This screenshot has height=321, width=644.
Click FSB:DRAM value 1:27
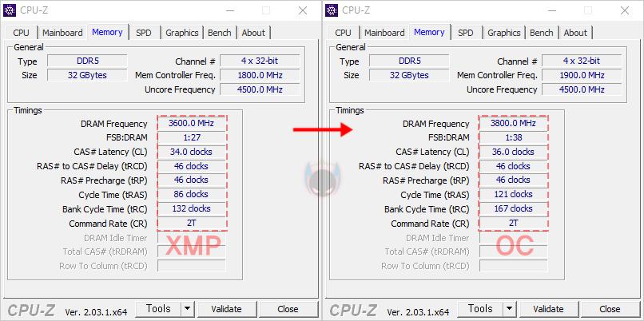pyautogui.click(x=192, y=137)
